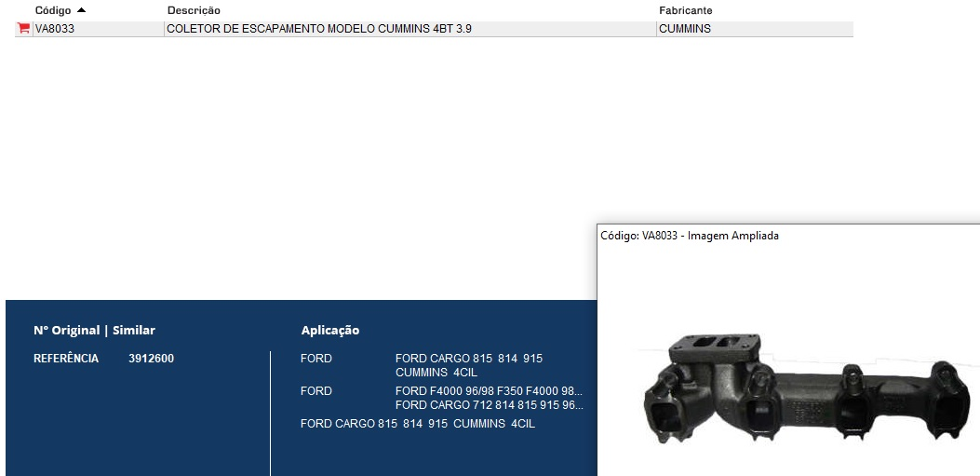
Task: Click the second FORD brand entry under Aplicação
Action: pyautogui.click(x=316, y=391)
